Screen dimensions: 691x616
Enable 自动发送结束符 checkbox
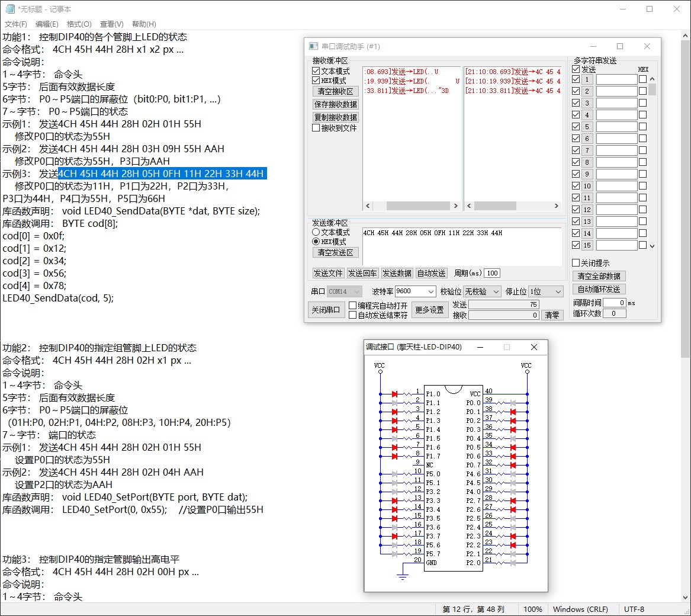[352, 315]
